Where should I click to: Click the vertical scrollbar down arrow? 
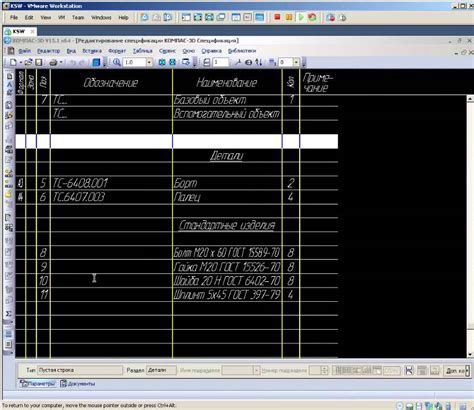[470, 354]
